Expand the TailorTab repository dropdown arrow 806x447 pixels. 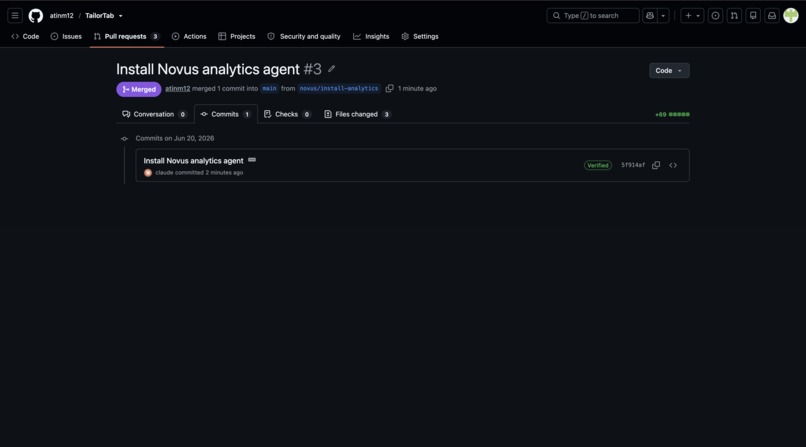(x=121, y=16)
